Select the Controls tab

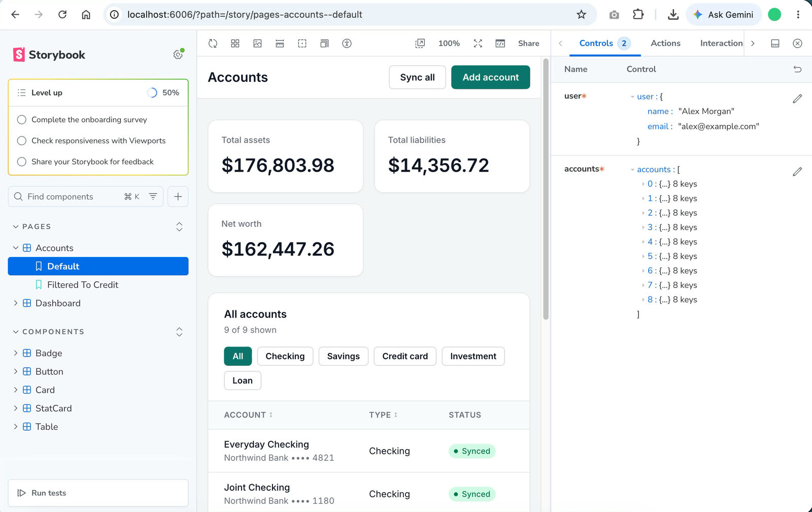[604, 44]
